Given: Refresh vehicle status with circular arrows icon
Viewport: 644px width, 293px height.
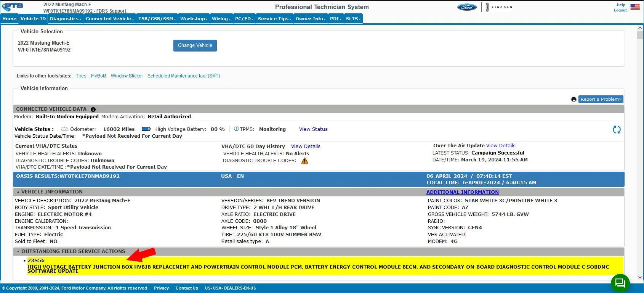Looking at the screenshot, I should coord(617,130).
